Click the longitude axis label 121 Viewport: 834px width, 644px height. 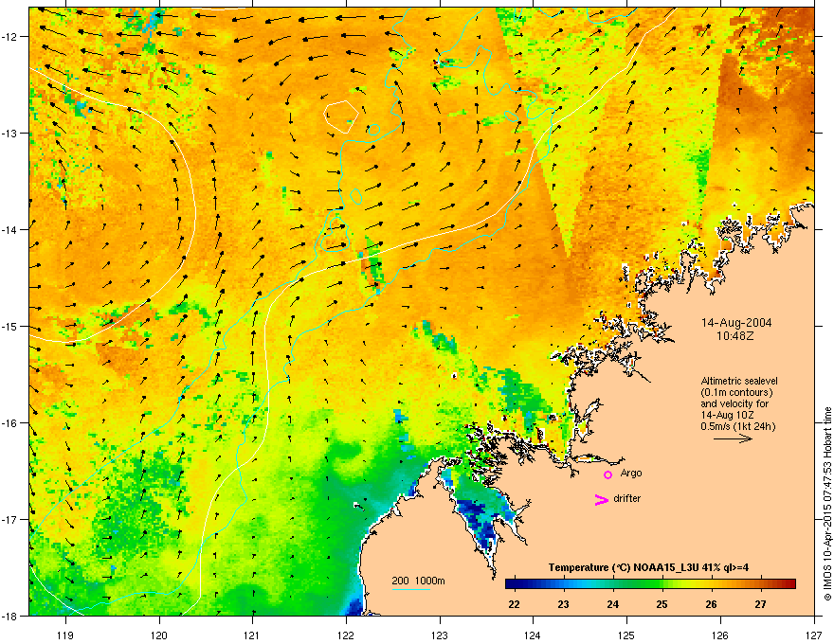click(x=252, y=635)
